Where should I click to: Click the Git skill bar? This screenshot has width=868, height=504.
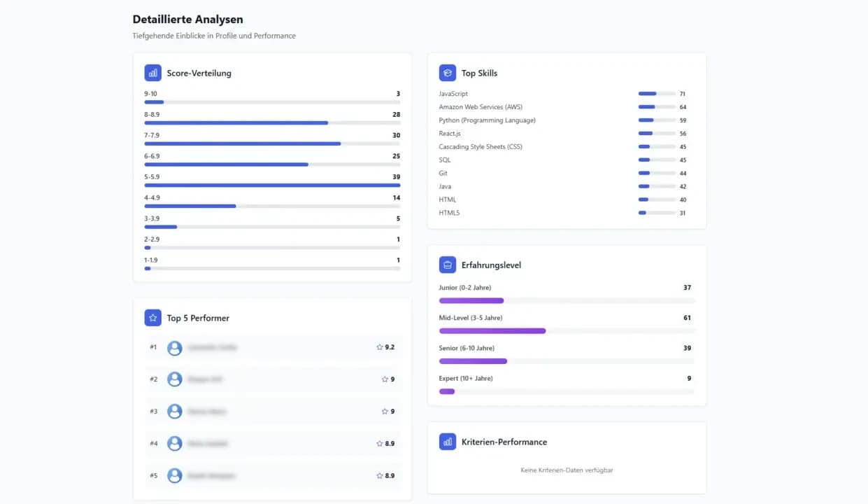(657, 173)
